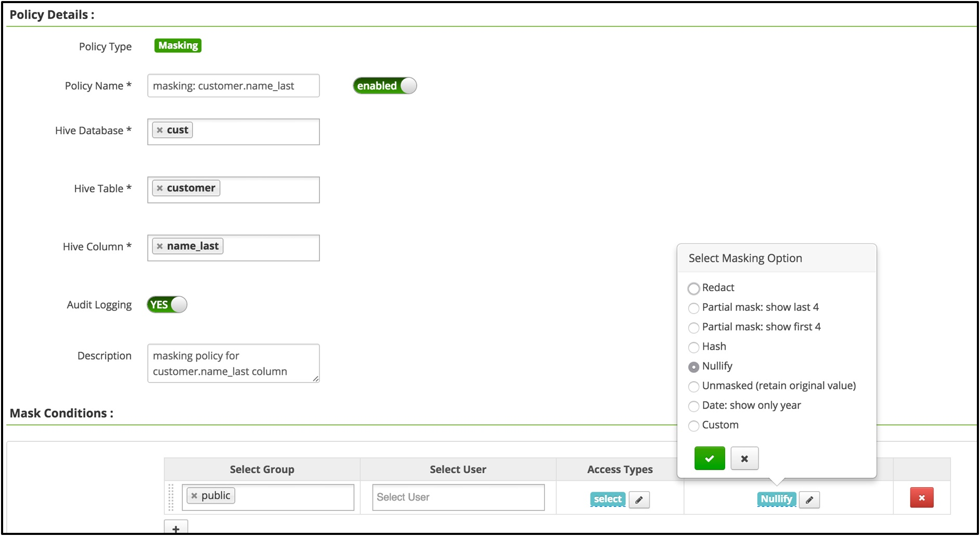Remove 'public' group tag

pyautogui.click(x=194, y=496)
